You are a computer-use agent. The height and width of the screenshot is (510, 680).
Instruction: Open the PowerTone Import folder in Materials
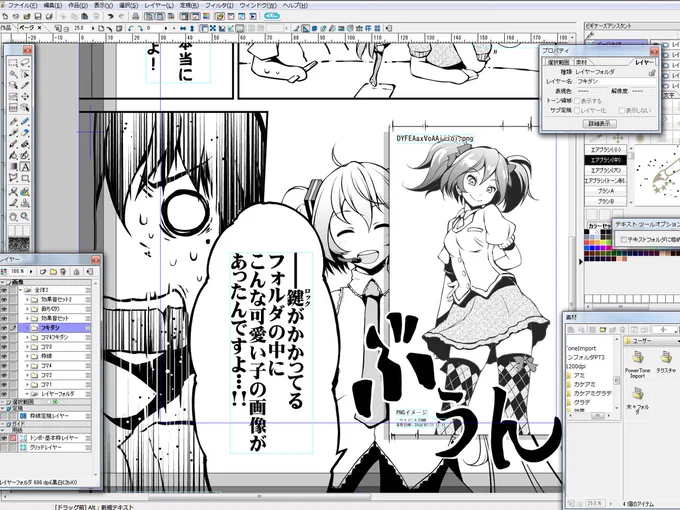pos(637,365)
